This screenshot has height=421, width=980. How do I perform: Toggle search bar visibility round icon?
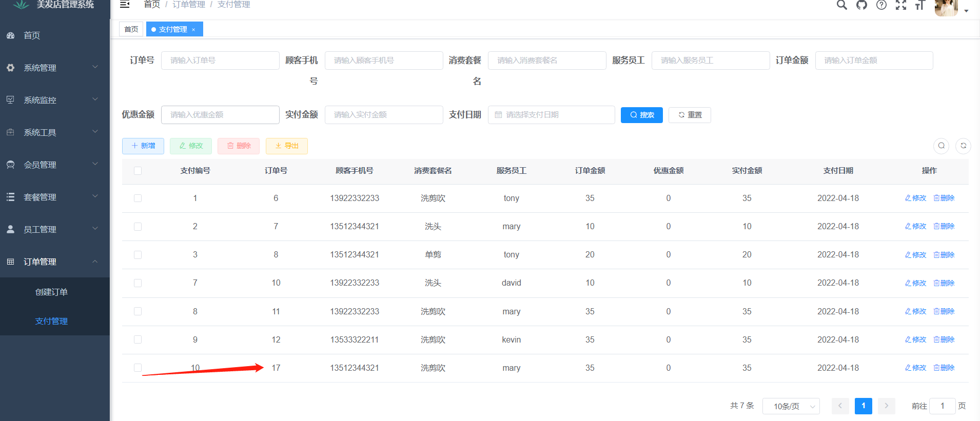pos(941,146)
